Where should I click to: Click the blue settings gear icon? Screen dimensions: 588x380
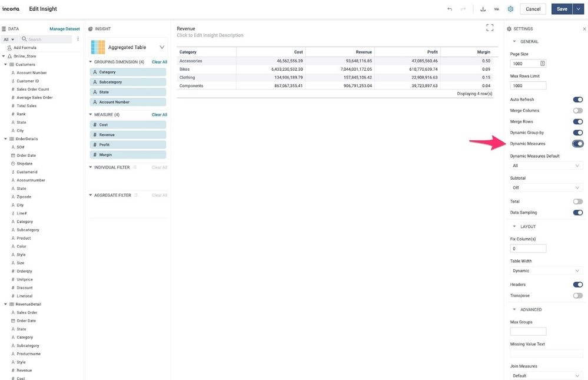click(510, 9)
